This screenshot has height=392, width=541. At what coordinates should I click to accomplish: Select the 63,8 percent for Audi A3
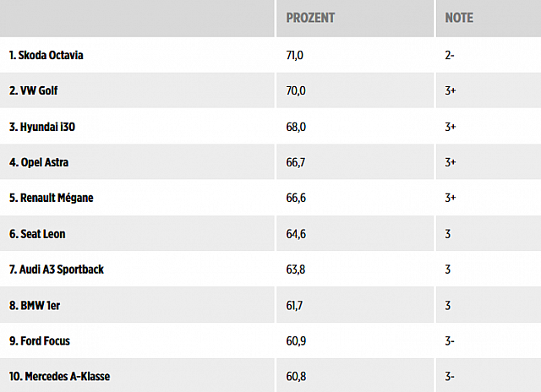(x=295, y=269)
